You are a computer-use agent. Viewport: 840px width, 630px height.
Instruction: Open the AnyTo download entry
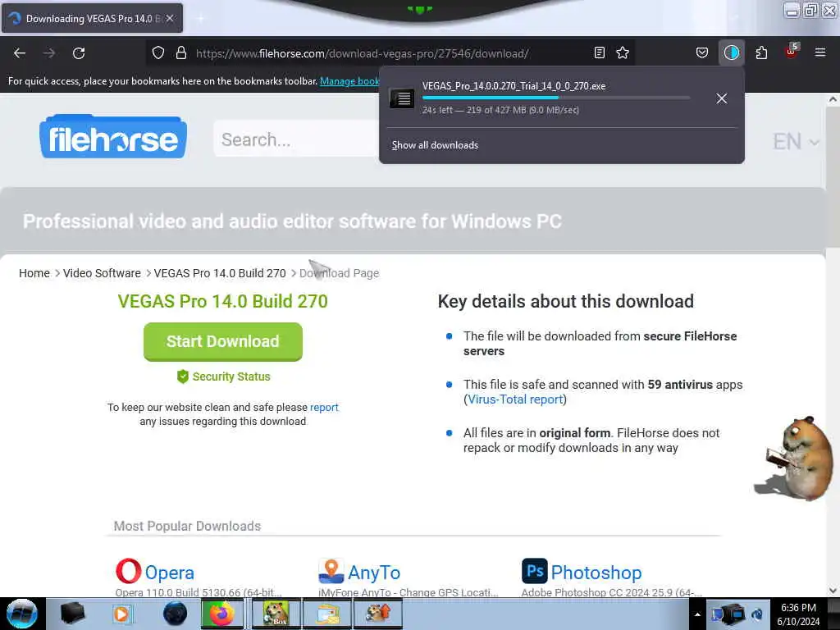374,573
